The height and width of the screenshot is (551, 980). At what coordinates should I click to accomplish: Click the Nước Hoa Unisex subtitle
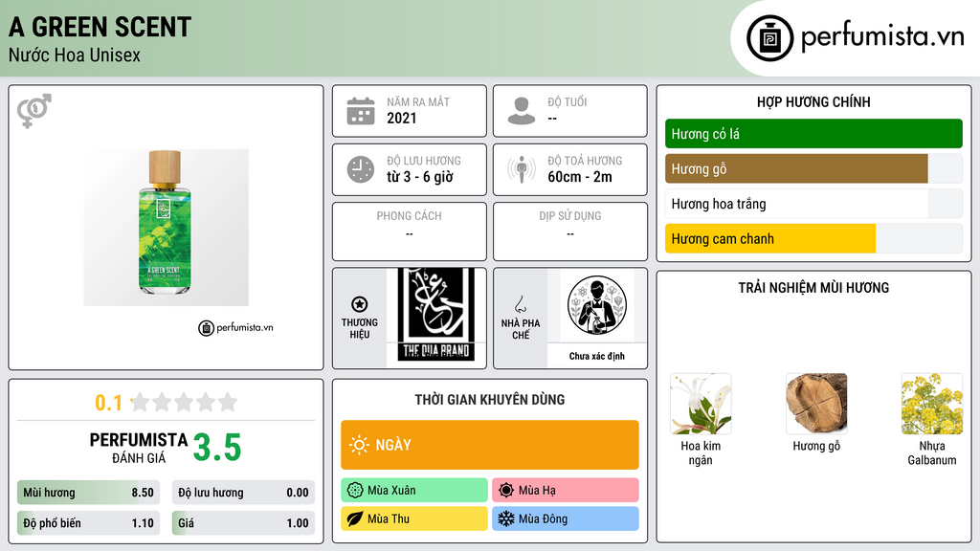click(x=75, y=55)
